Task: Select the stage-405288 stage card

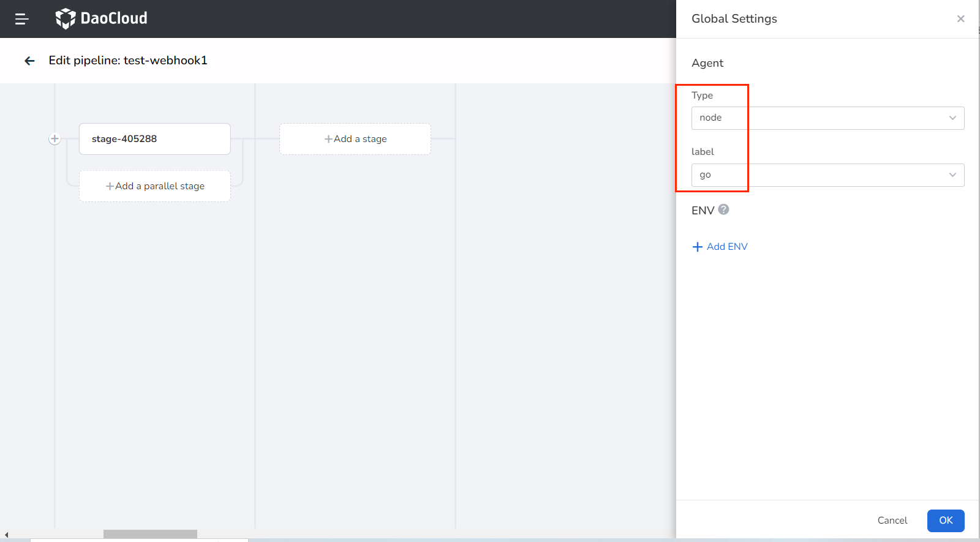Action: pyautogui.click(x=154, y=139)
